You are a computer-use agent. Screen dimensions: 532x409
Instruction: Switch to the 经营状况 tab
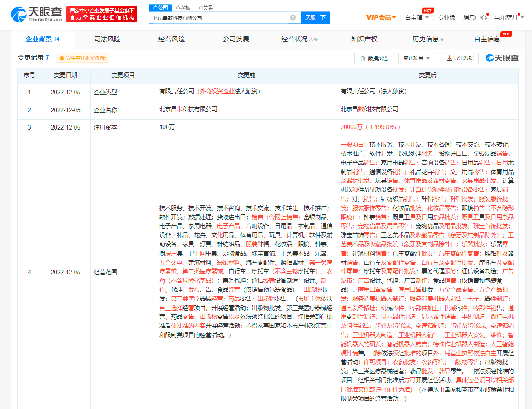click(x=299, y=39)
